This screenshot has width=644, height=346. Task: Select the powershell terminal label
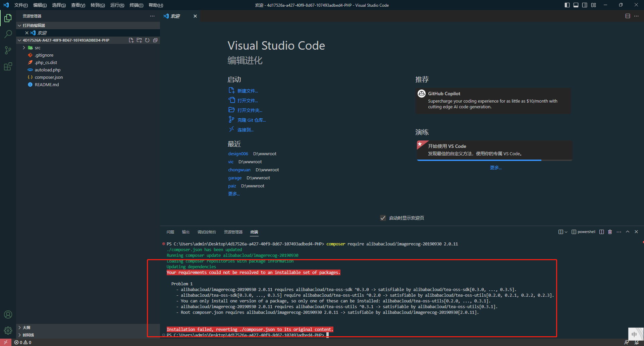click(x=583, y=232)
